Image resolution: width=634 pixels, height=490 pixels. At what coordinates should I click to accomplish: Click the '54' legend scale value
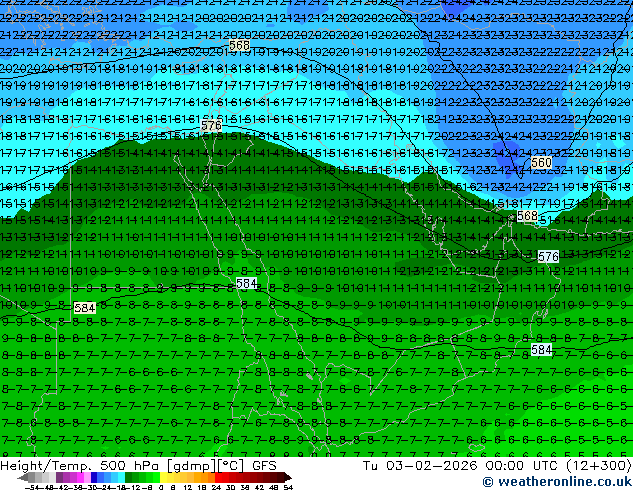coord(288,488)
